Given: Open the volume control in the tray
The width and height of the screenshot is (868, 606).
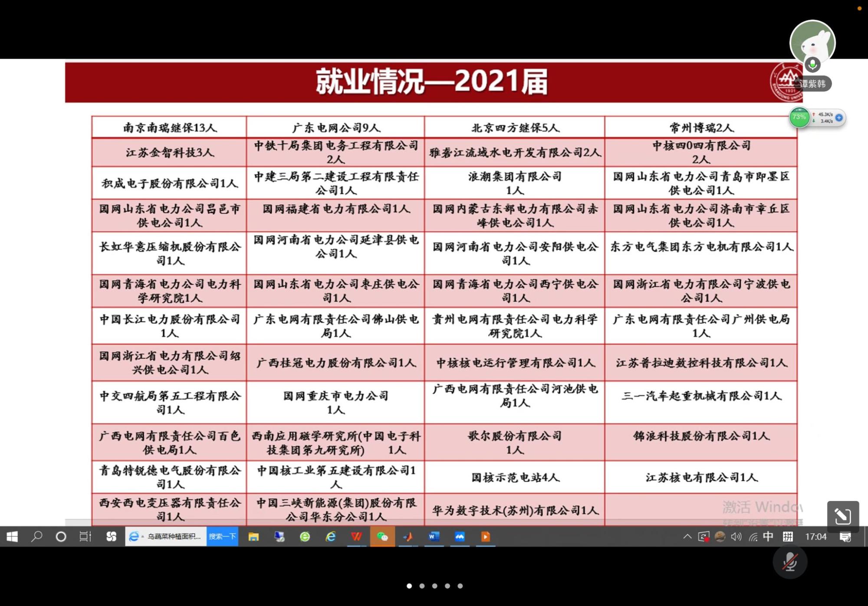Looking at the screenshot, I should pos(736,537).
